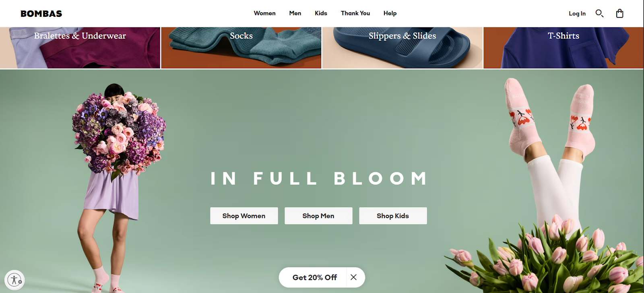Dismiss the Get 20% Off banner
The height and width of the screenshot is (293, 644).
coord(353,277)
